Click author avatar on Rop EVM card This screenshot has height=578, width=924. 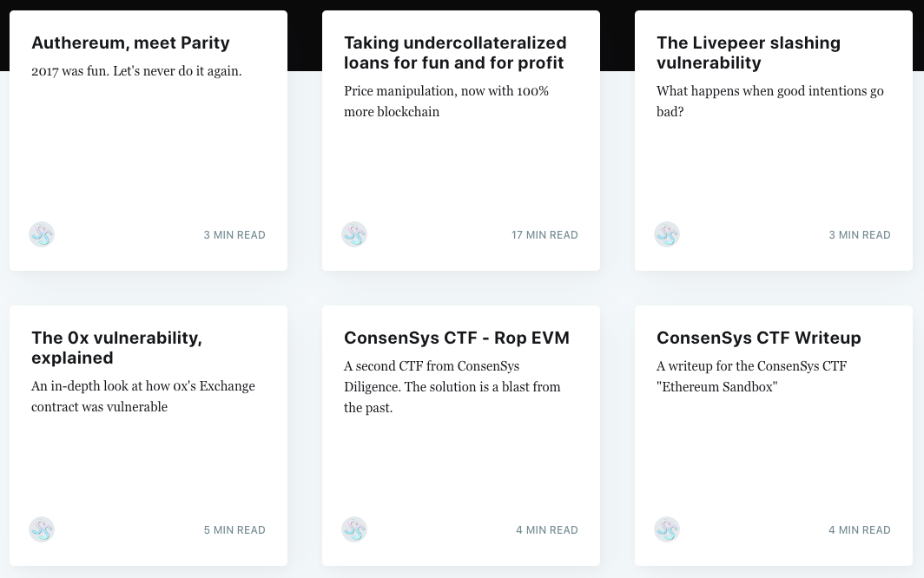point(354,529)
